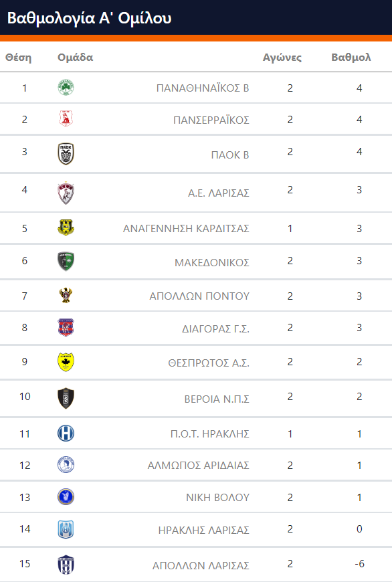Click the Βαθμολογία Α' Ομίλου title
Viewport: 392px width, 582px height.
90,18
